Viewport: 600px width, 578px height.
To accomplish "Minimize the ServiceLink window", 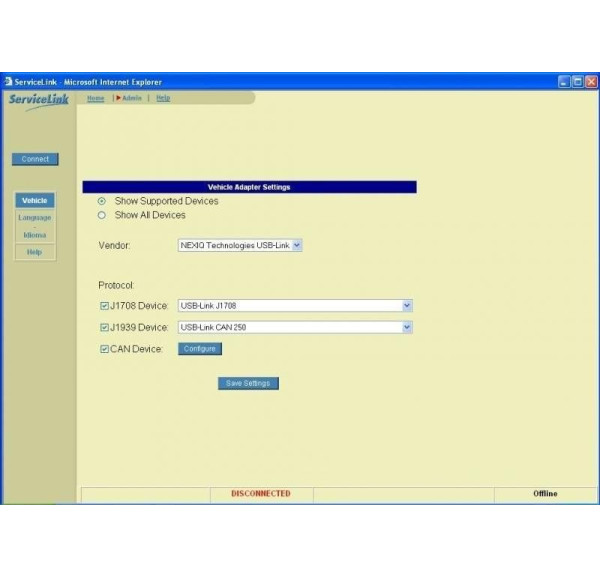I will coord(564,81).
